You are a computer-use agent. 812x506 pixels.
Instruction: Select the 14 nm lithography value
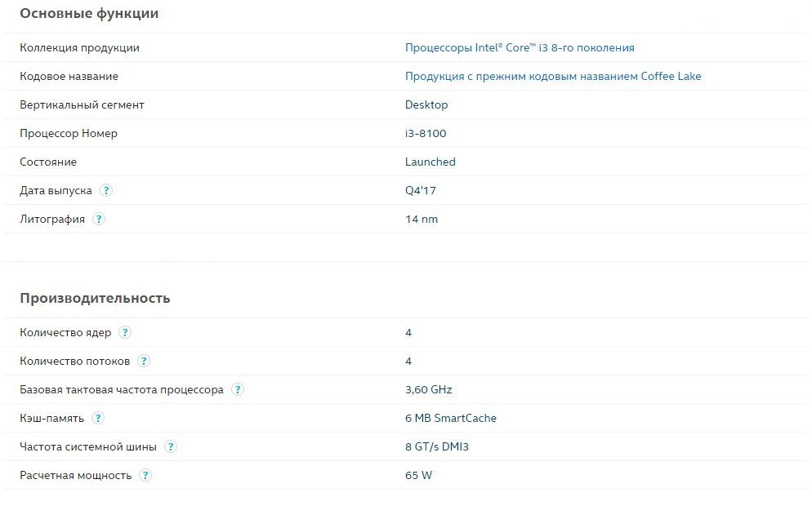click(422, 219)
